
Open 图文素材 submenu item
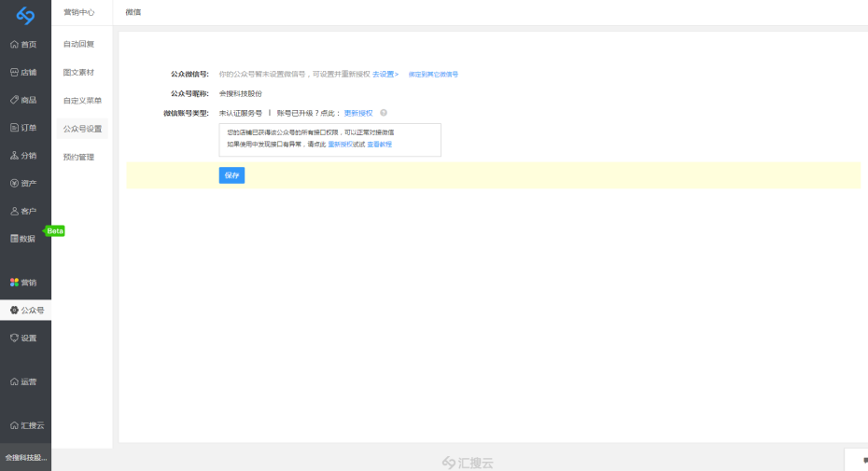[78, 73]
